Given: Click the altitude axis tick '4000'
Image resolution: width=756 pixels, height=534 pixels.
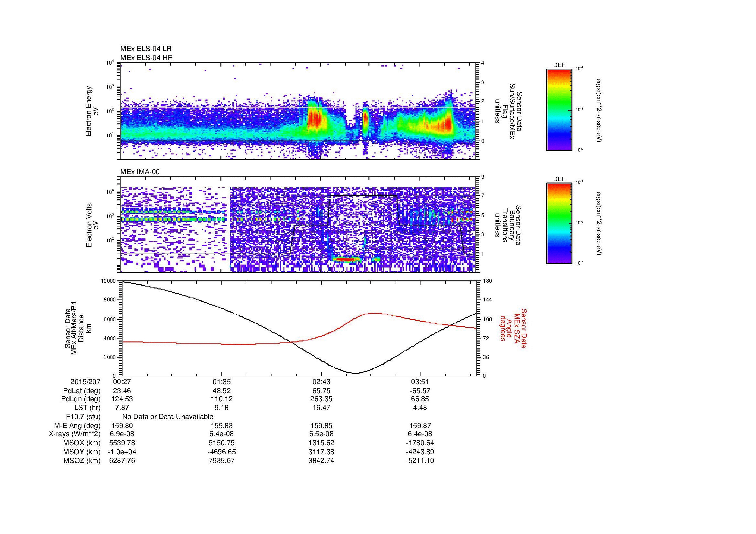Looking at the screenshot, I should tap(110, 338).
